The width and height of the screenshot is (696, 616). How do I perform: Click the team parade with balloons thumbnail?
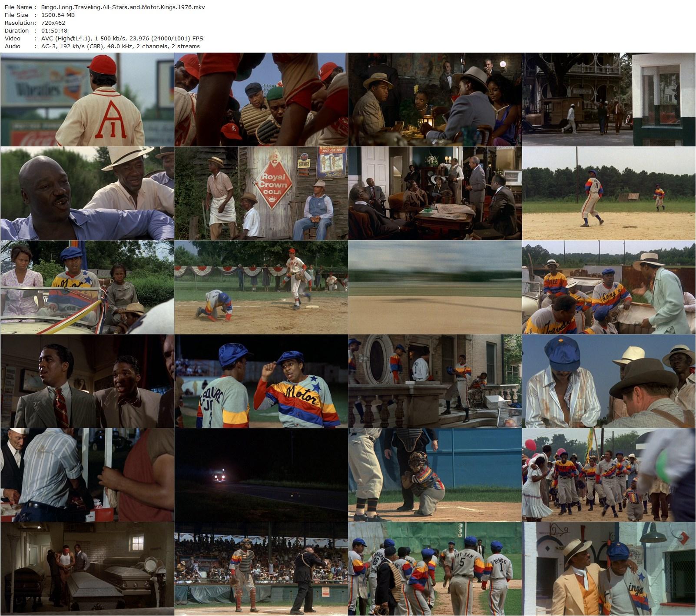(608, 475)
